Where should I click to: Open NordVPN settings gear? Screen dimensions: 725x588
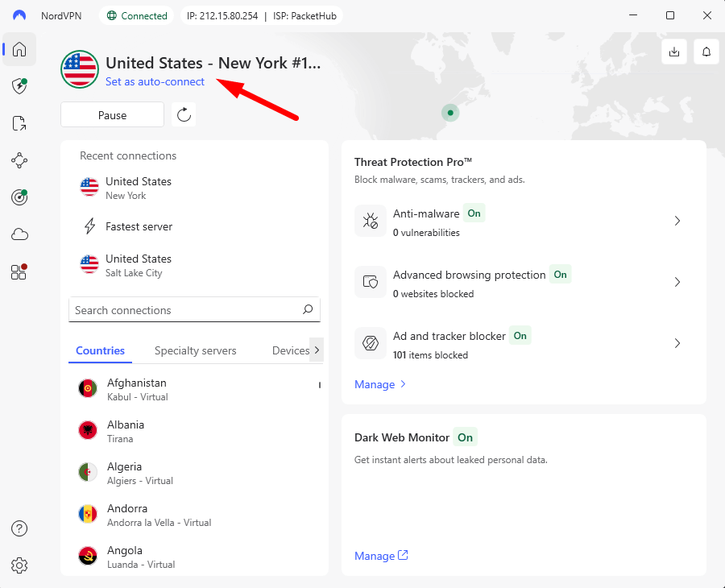(19, 565)
